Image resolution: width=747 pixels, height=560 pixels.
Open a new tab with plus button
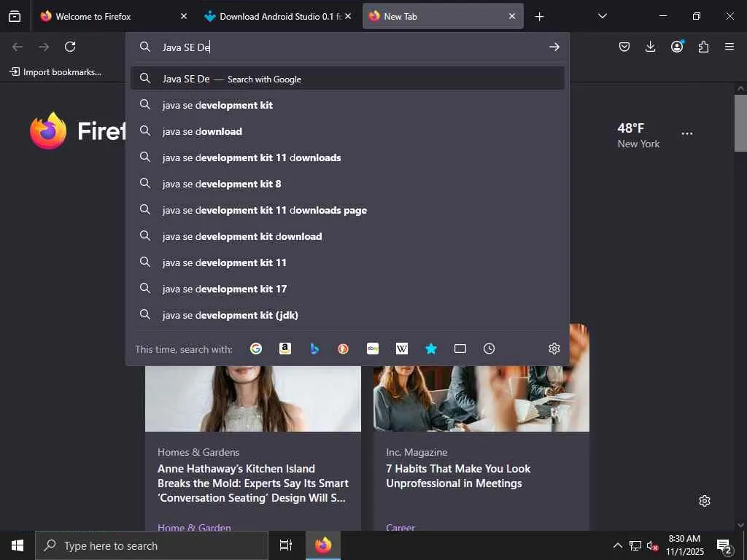click(x=539, y=17)
